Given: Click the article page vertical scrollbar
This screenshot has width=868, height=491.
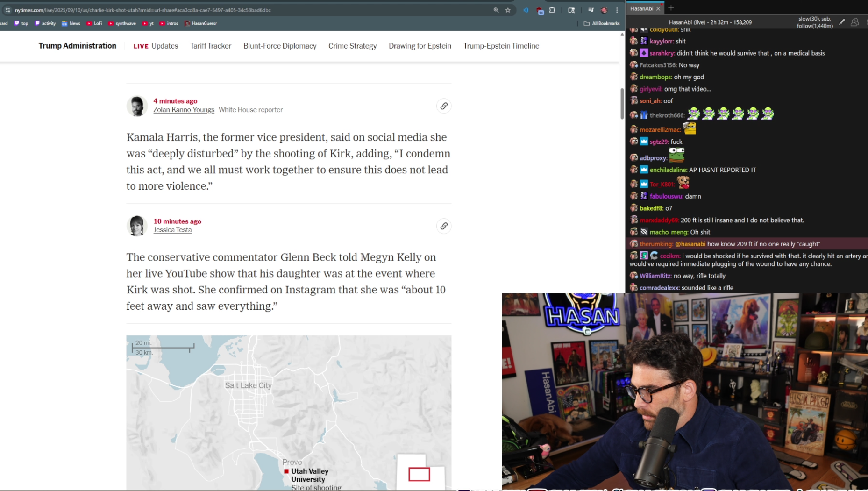Looking at the screenshot, I should [622, 103].
